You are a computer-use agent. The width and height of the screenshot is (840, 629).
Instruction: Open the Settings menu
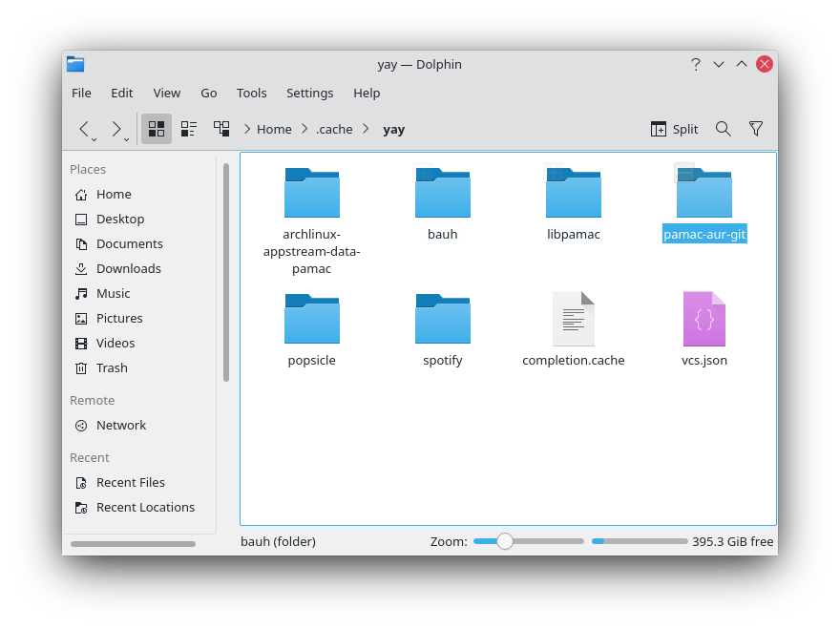coord(309,93)
